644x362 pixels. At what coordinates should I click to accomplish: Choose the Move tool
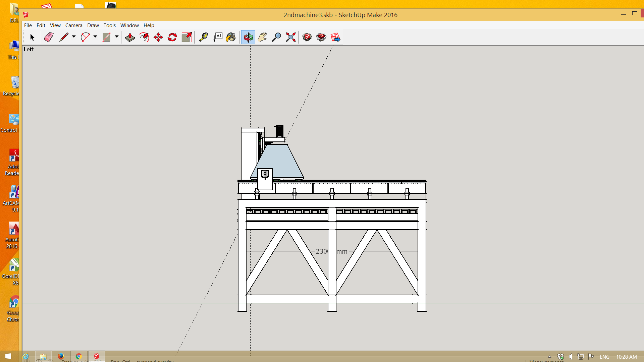[x=158, y=37]
